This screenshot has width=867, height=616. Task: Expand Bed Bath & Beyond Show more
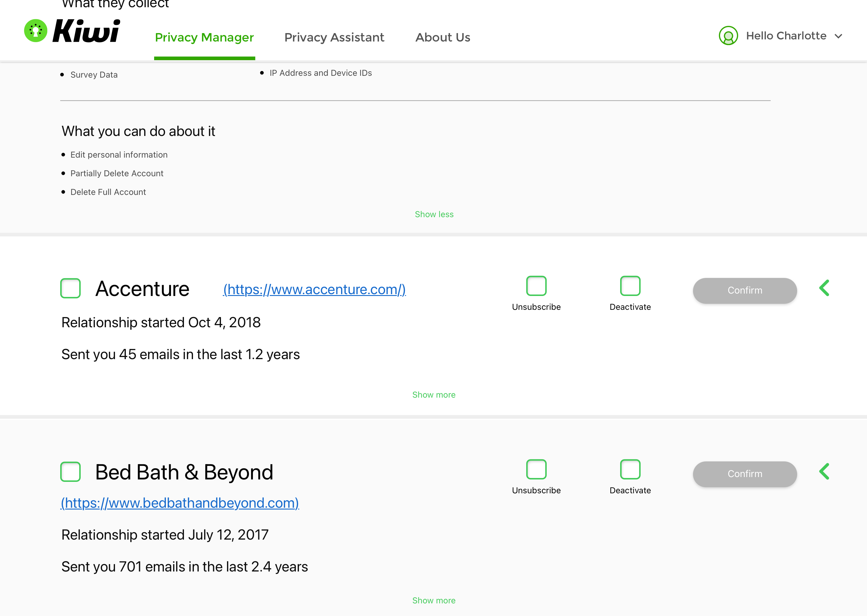tap(433, 600)
